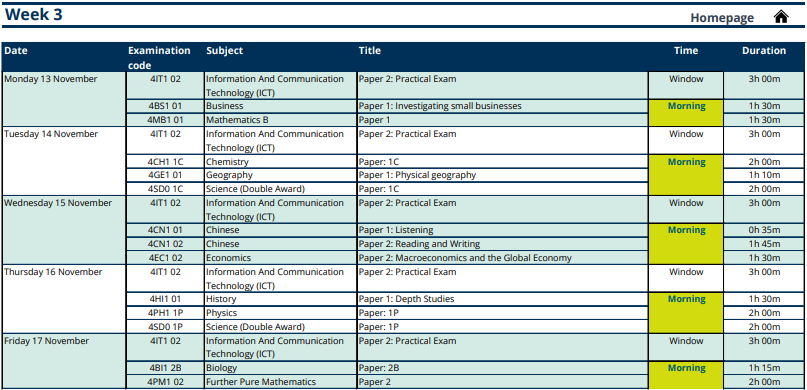Select the Examination code column header
The width and height of the screenshot is (807, 390).
point(159,58)
